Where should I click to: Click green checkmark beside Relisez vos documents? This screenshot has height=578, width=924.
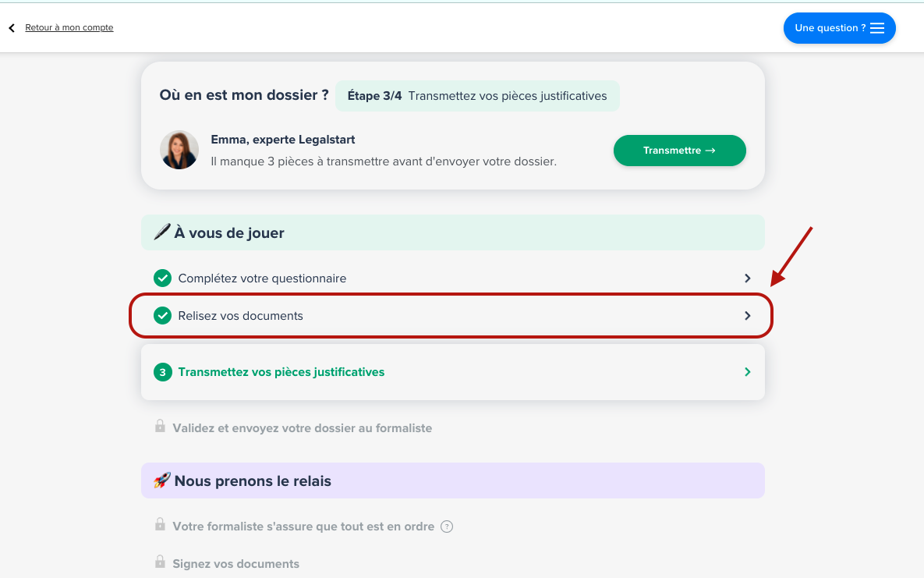pos(162,316)
